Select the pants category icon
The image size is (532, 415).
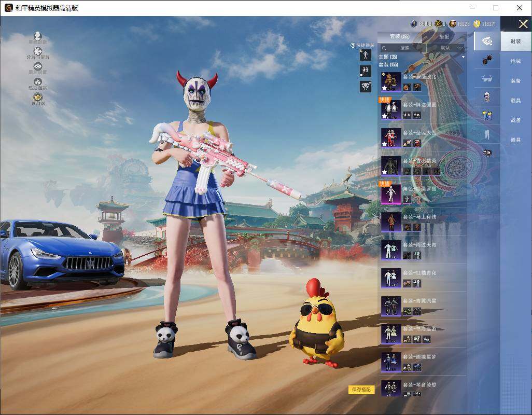pyautogui.click(x=487, y=135)
